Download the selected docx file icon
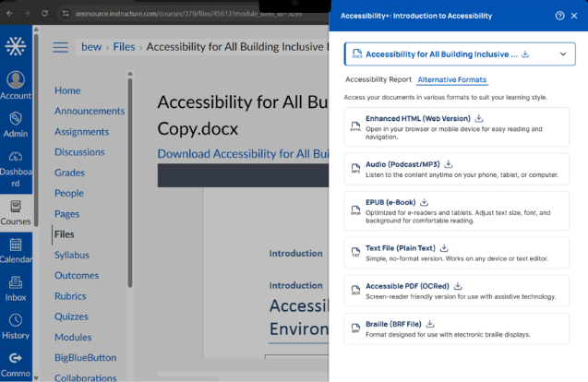The height and width of the screenshot is (382, 588). (x=525, y=54)
